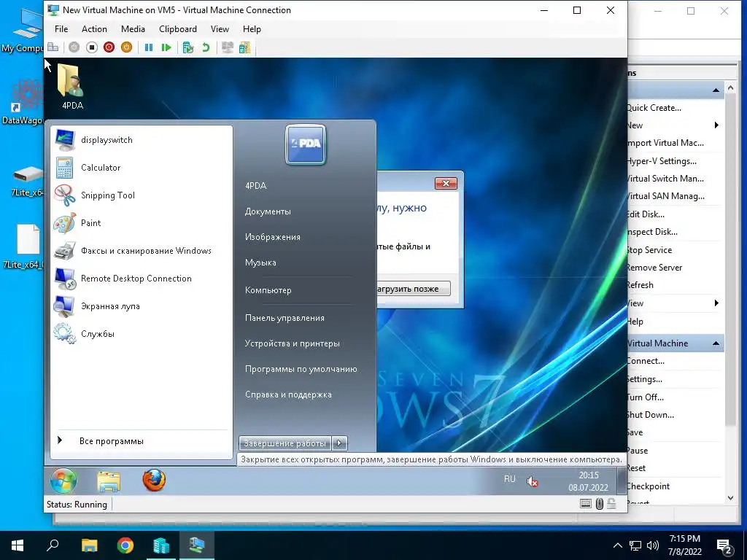Click Checkpoint in Hyper-V Actions pane
747x560 pixels.
[649, 486]
